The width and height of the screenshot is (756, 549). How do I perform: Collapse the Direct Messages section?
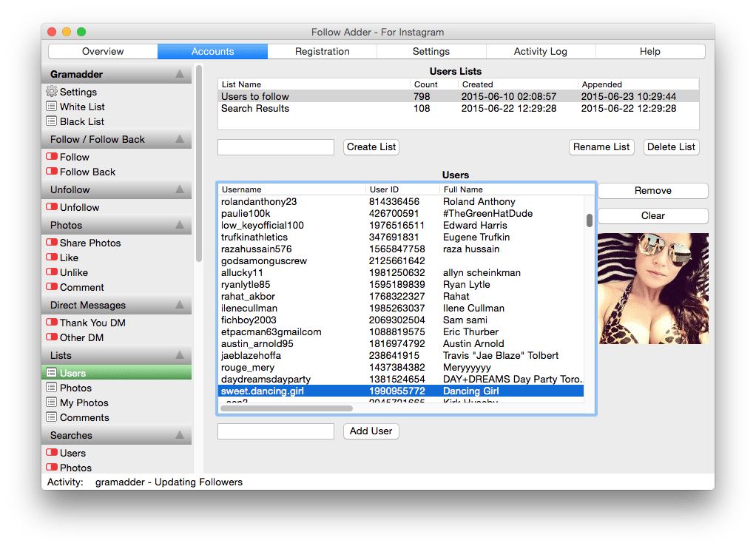181,305
